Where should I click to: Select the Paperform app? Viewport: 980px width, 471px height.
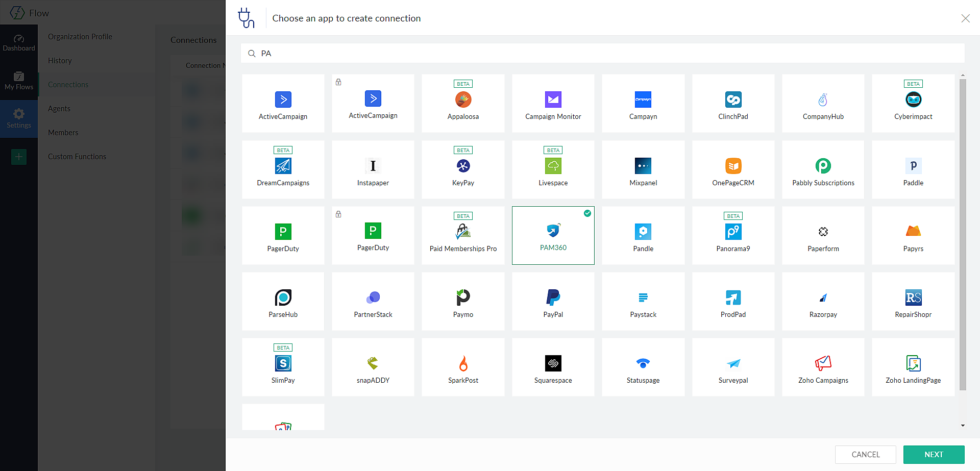click(x=823, y=235)
